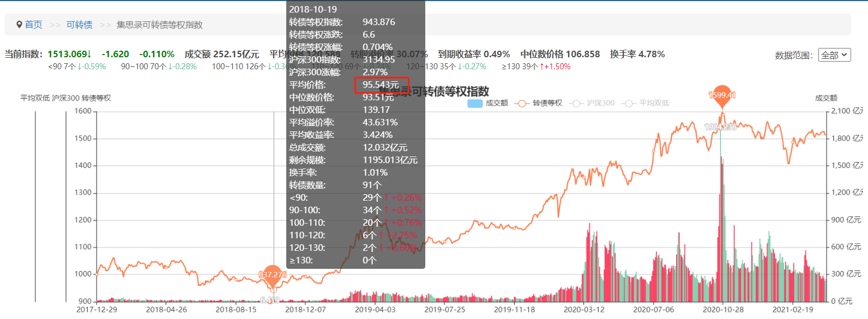Click the 937.276 minimum value marker pin

[x=272, y=274]
